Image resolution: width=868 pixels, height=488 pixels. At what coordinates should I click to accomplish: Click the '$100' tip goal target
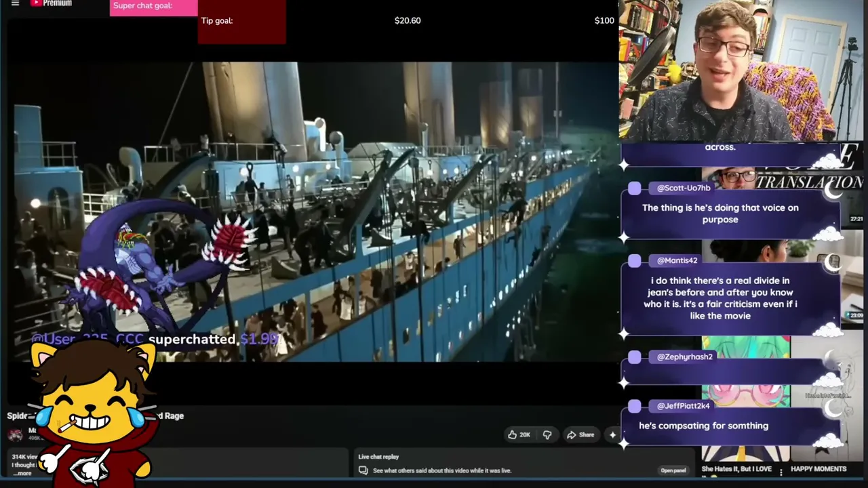[x=604, y=20]
